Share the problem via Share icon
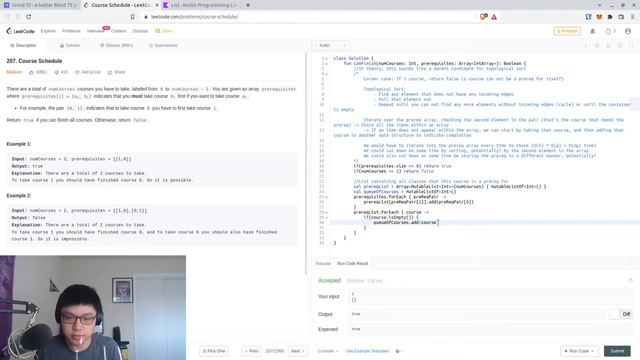Viewport: 640px width, 360px height. [116, 72]
